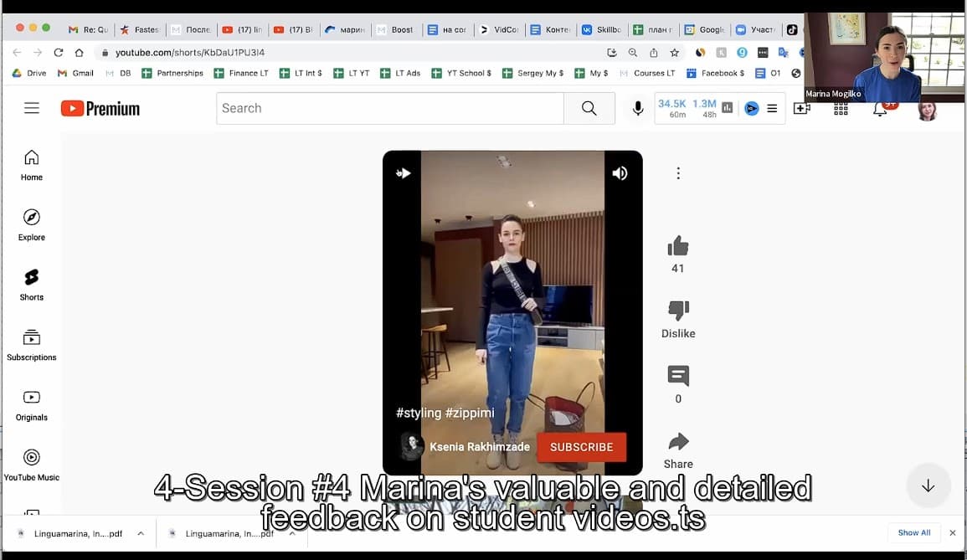Toggle the hamburger guide menu
The image size is (967, 560).
(x=32, y=108)
